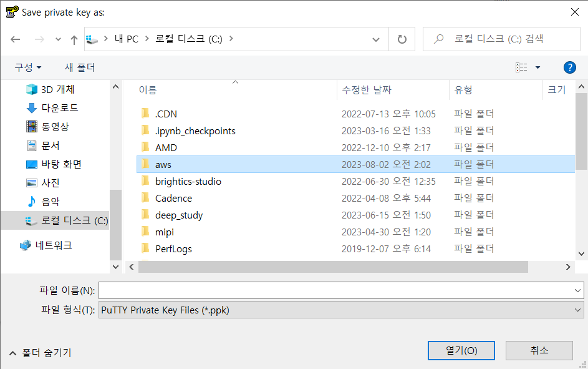Refresh the current folder view
The image size is (588, 369).
(402, 39)
